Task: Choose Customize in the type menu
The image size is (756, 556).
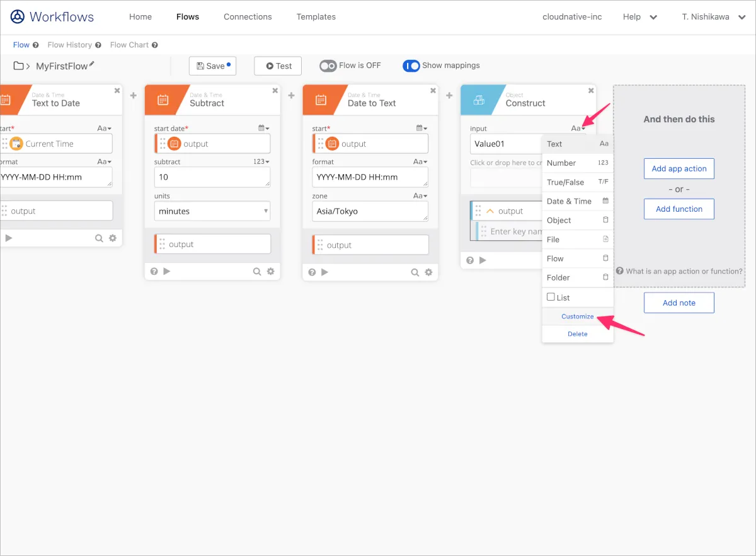Action: tap(577, 316)
